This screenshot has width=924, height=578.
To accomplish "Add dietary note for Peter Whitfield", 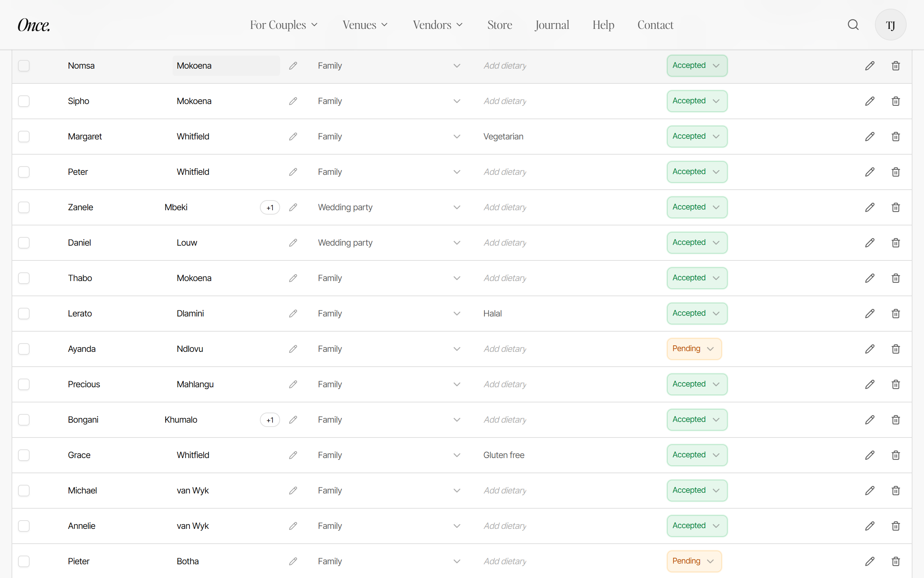I will click(505, 172).
